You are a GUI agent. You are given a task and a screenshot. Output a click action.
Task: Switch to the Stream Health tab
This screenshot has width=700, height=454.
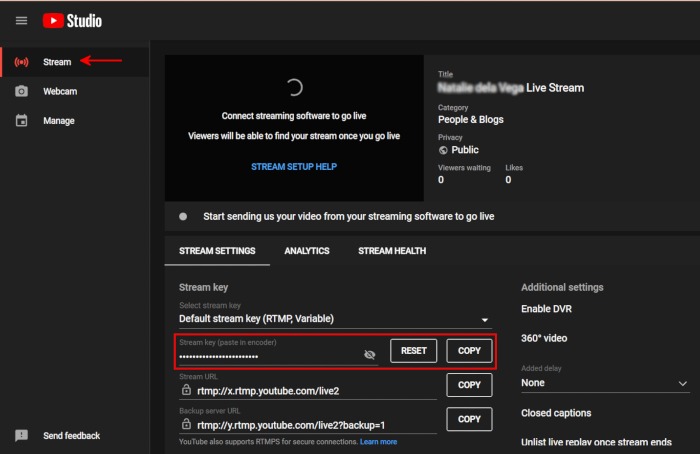[392, 251]
